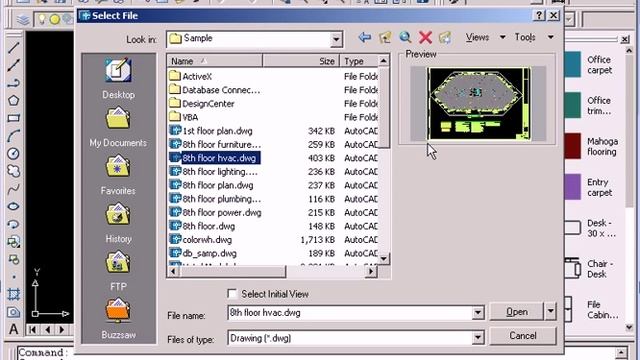
Task: Open the Buzzsaw location shortcut
Action: click(118, 319)
